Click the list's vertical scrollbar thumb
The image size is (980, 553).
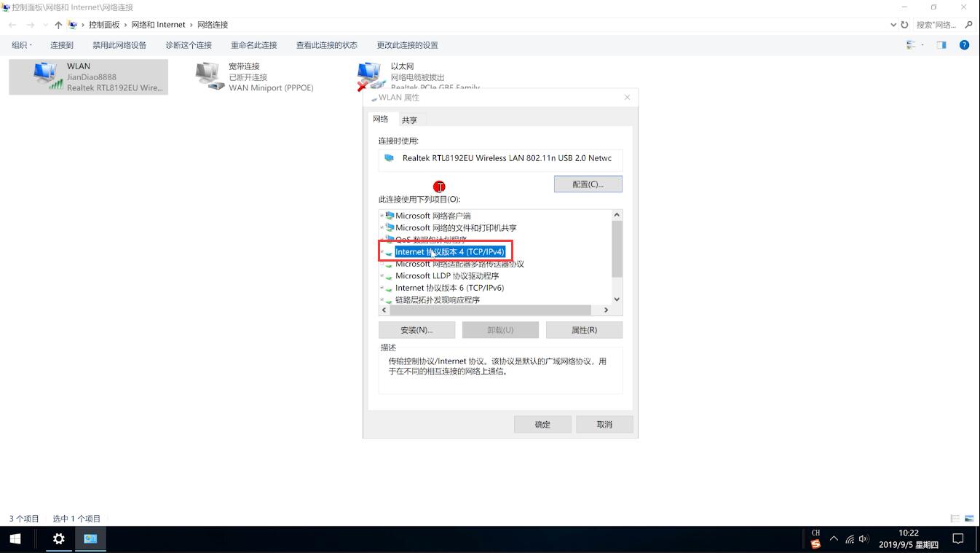[x=617, y=249]
